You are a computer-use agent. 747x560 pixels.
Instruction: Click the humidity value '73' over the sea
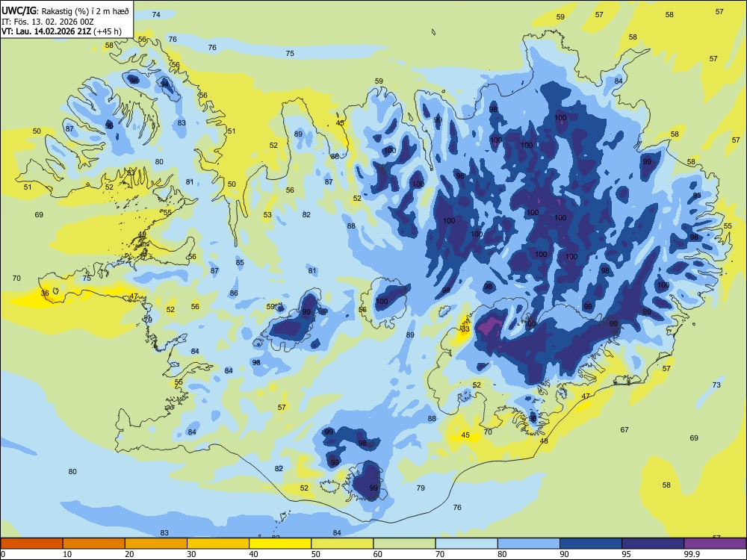716,385
